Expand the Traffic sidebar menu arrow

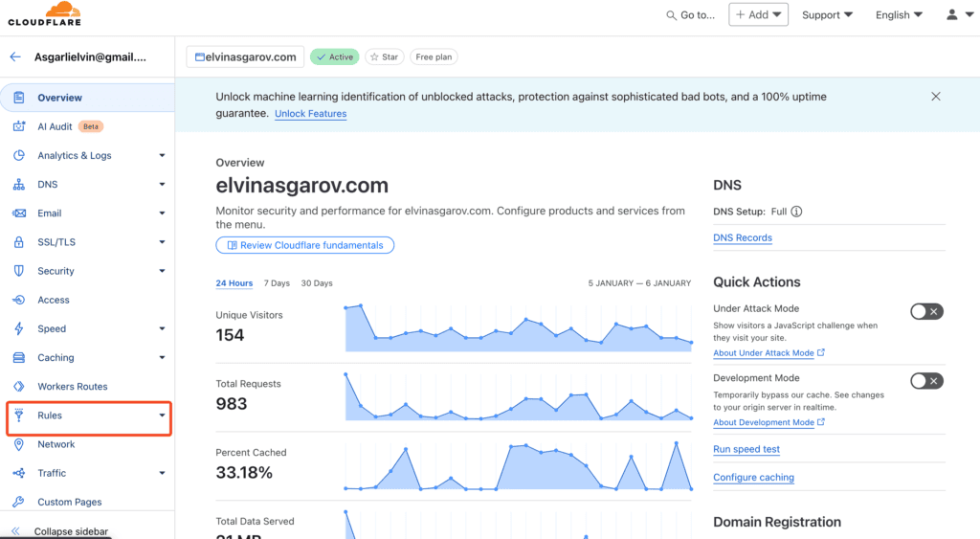(162, 473)
